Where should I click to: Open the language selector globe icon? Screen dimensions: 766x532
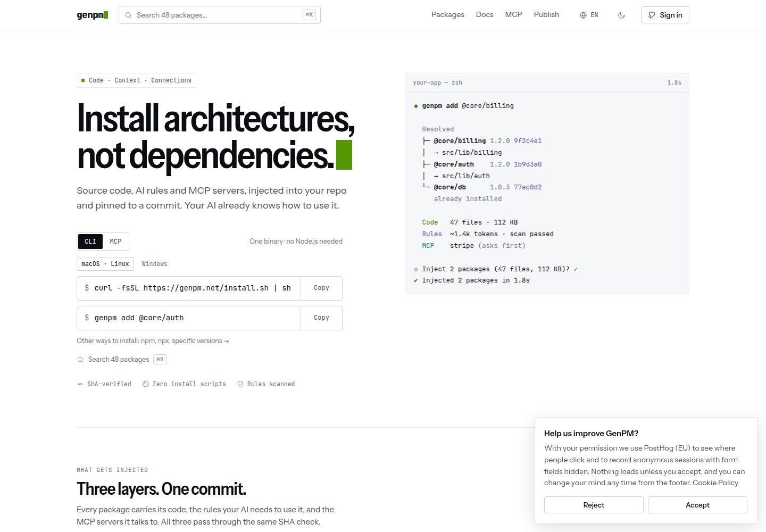(583, 15)
